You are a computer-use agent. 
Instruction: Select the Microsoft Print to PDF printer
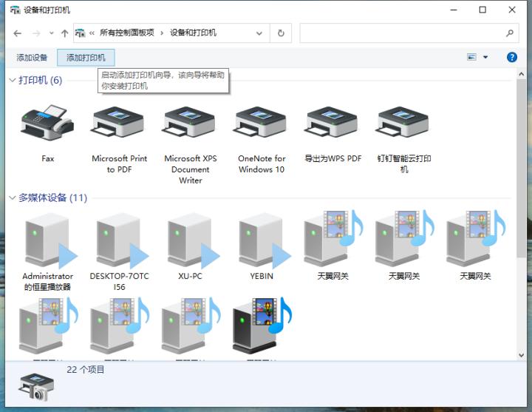119,122
